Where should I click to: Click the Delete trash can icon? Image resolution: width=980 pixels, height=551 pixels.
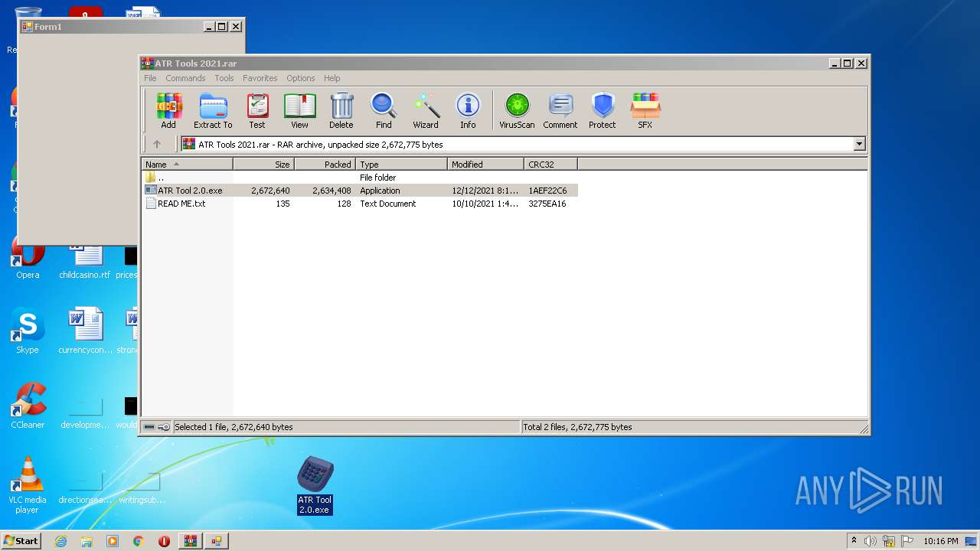click(341, 111)
